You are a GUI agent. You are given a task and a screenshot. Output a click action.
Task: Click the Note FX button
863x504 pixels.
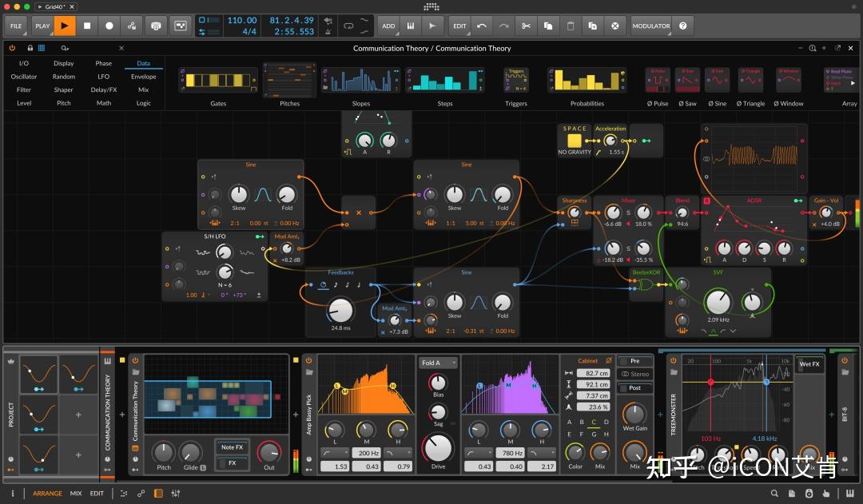pos(233,447)
